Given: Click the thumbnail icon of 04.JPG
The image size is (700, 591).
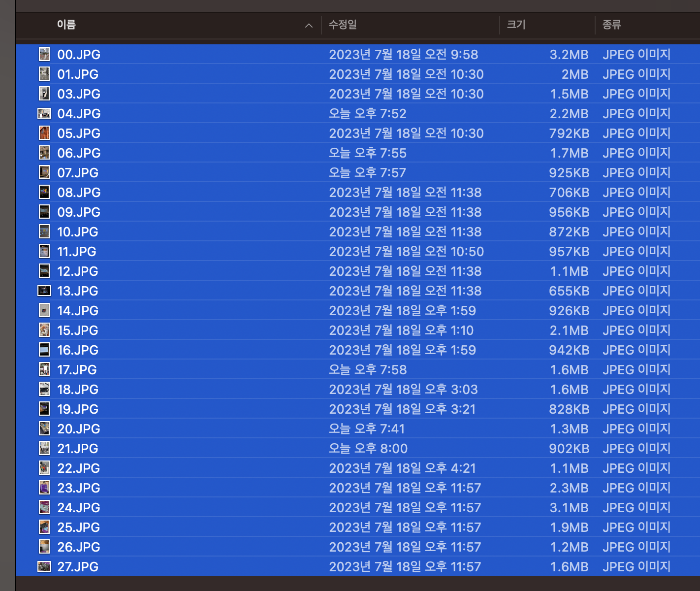Looking at the screenshot, I should click(44, 113).
